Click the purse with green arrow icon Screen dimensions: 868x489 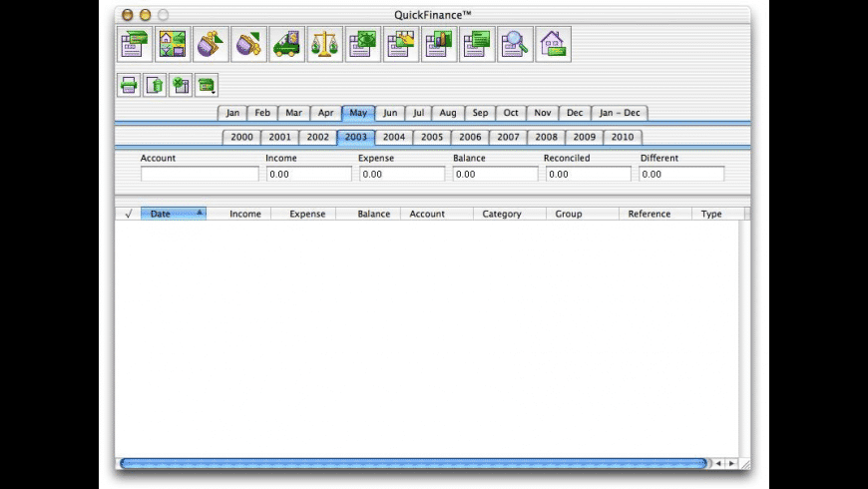tap(211, 45)
